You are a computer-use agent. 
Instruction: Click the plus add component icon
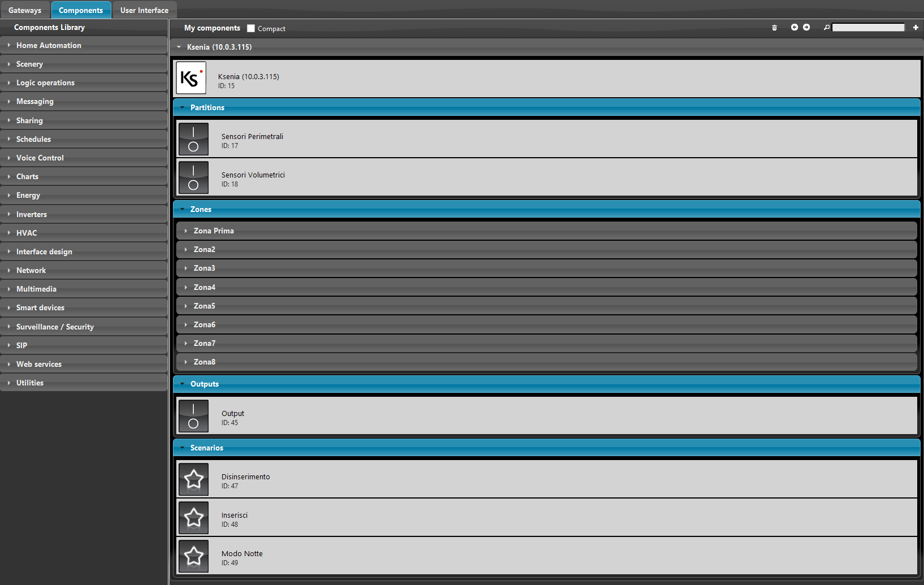click(x=916, y=27)
